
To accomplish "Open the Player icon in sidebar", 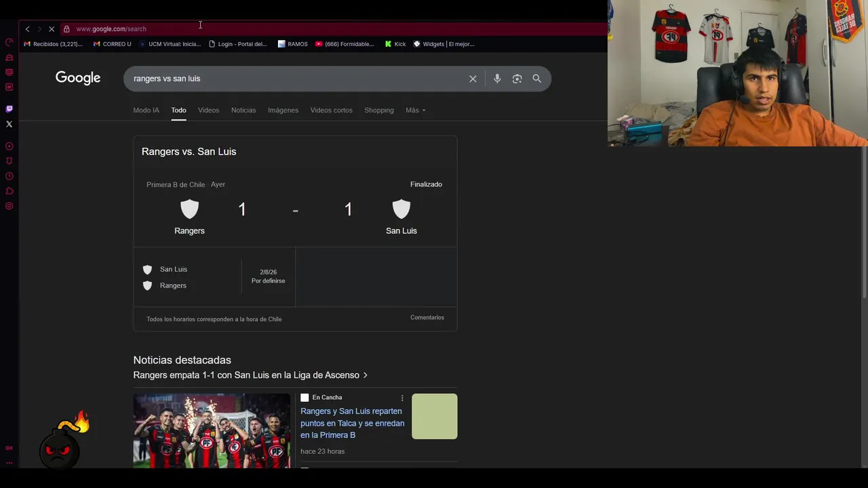I will pyautogui.click(x=9, y=146).
